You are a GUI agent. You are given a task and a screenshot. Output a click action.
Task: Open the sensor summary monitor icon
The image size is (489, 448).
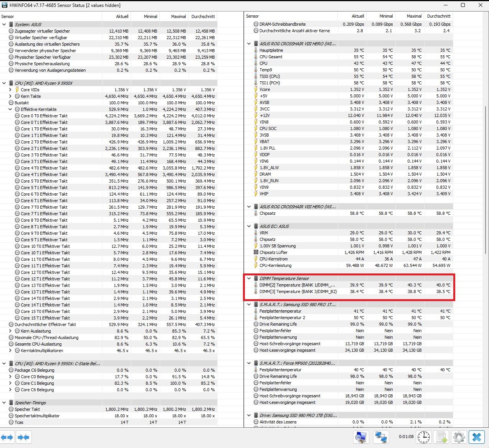361,437
